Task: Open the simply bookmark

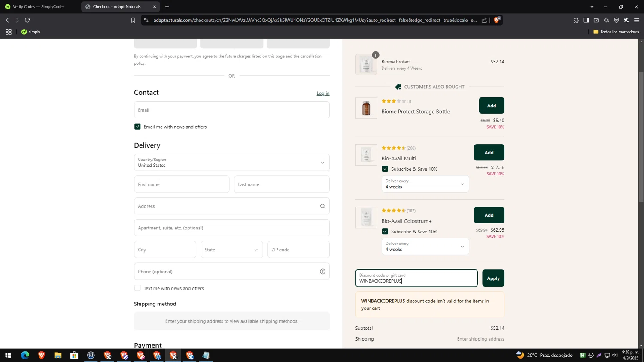Action: pyautogui.click(x=31, y=32)
